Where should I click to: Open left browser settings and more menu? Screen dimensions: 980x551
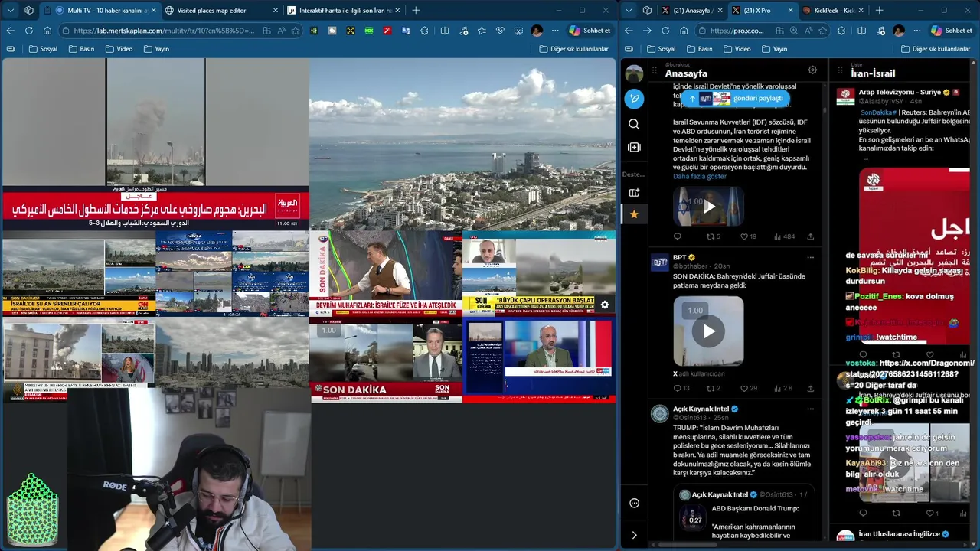[x=554, y=31]
